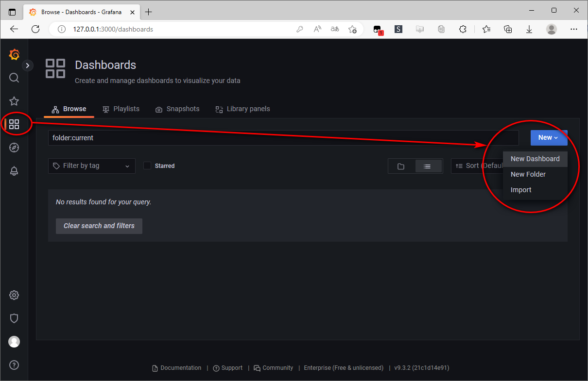Open Help question mark icon in sidebar
This screenshot has height=381, width=588.
(x=14, y=365)
